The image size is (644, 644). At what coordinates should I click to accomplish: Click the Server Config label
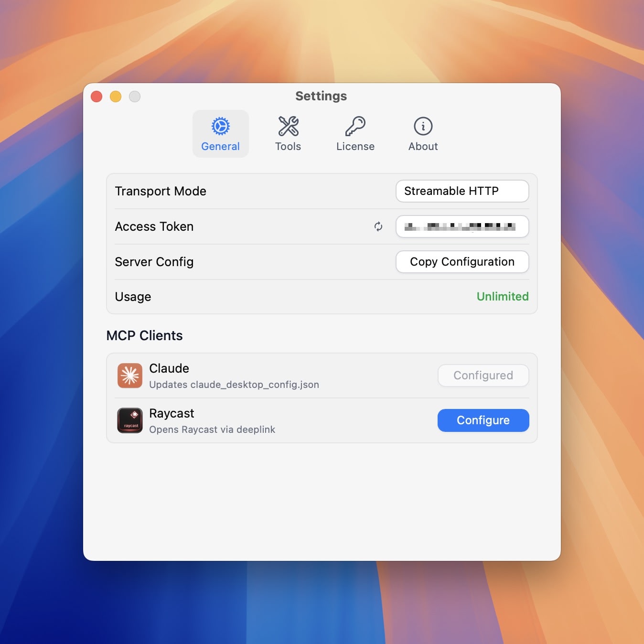(154, 262)
